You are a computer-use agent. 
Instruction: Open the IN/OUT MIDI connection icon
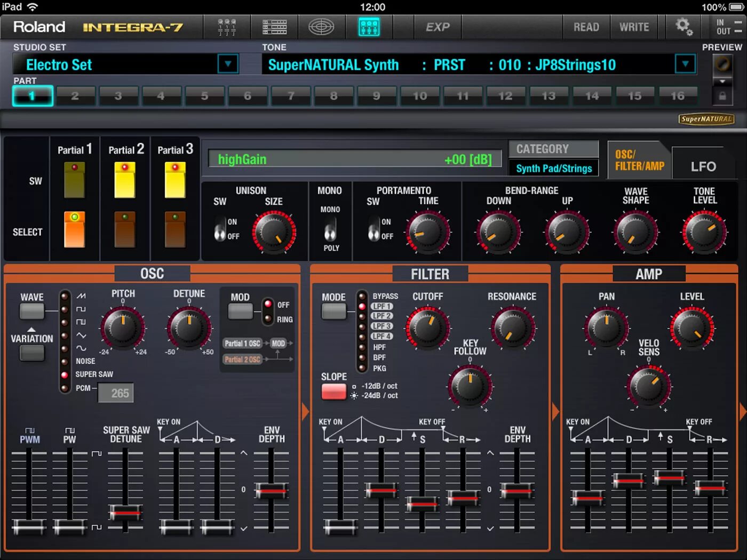point(729,27)
